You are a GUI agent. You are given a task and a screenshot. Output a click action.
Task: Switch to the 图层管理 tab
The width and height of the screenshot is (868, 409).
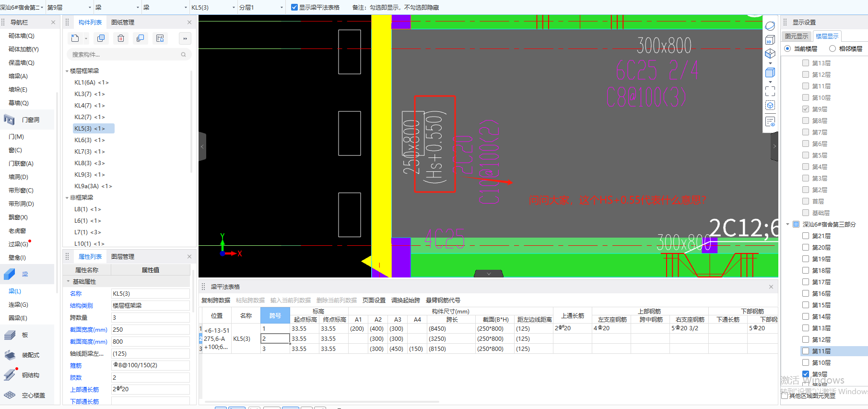tap(123, 256)
